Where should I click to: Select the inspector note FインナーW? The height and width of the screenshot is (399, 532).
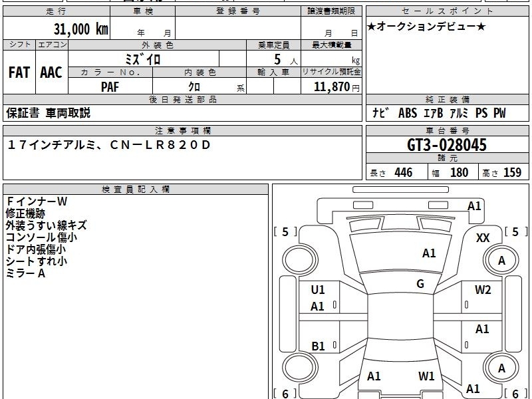tap(37, 201)
